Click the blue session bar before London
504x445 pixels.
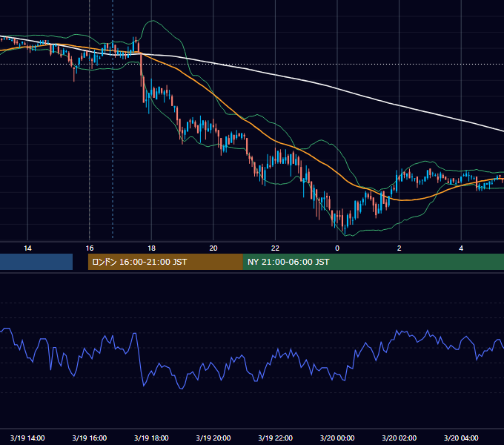36,262
